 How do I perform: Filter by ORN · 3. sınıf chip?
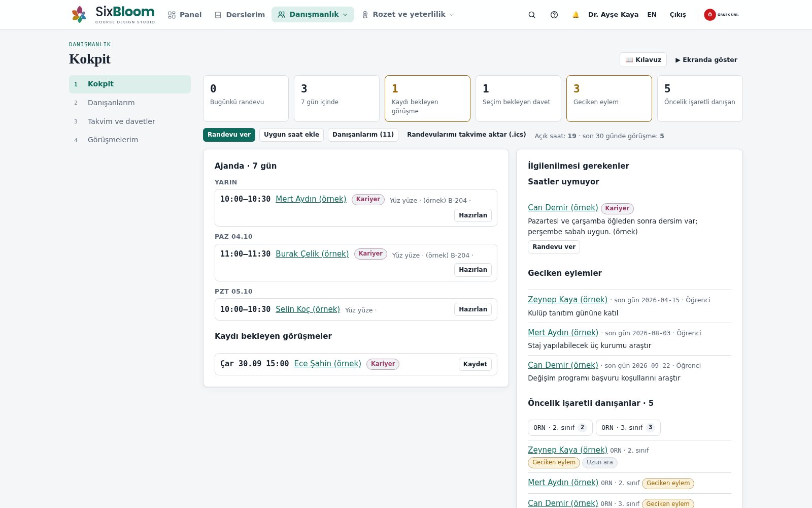pyautogui.click(x=628, y=428)
